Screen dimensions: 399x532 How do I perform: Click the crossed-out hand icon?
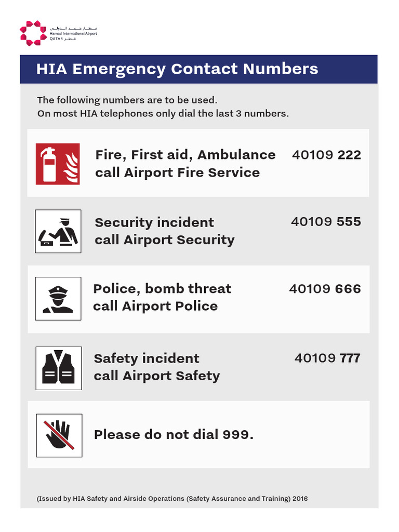coord(59,435)
